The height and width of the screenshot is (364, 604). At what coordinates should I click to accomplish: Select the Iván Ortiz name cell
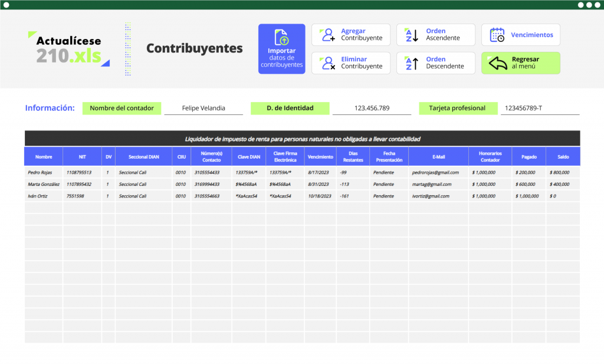[44, 196]
